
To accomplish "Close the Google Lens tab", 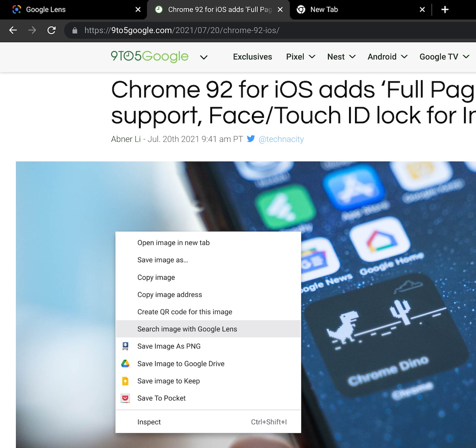I will [138, 10].
